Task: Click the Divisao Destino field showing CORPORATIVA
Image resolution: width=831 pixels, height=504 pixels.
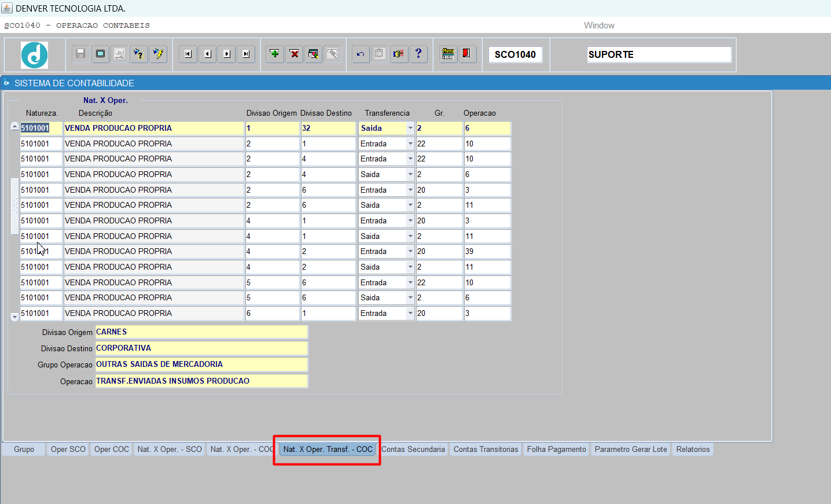Action: [x=201, y=348]
